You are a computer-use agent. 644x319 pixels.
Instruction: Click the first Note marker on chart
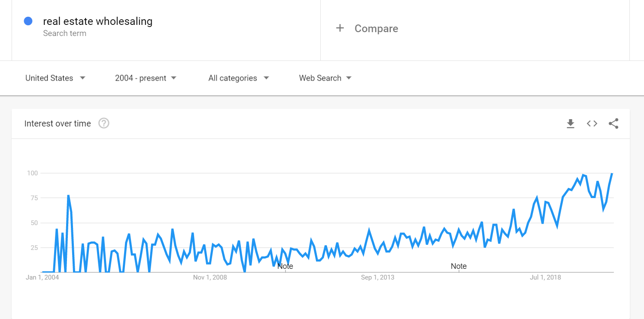pos(285,266)
